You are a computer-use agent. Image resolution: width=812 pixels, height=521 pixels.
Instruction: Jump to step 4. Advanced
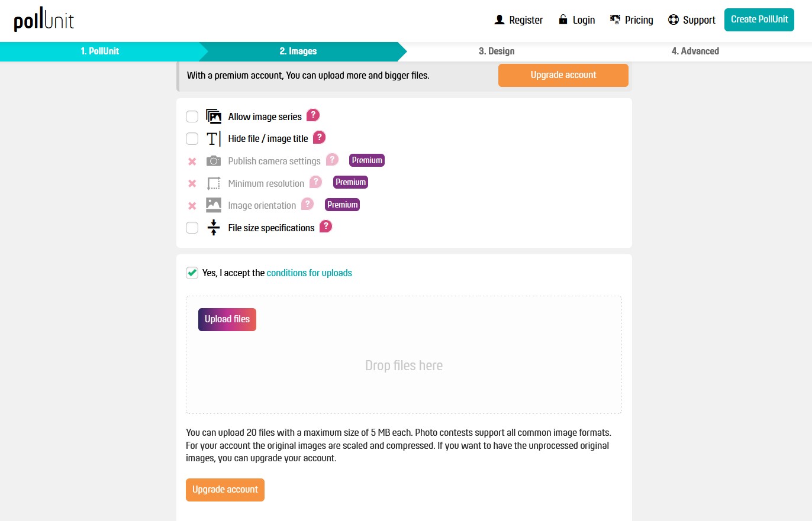coord(695,51)
